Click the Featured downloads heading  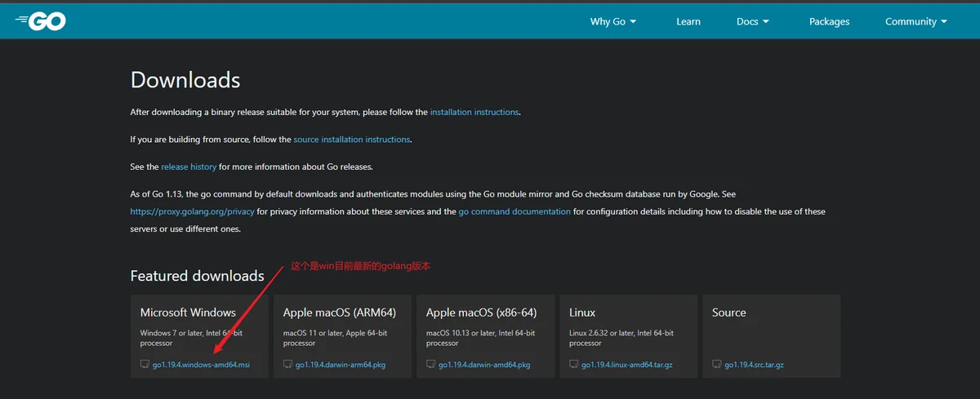pos(198,276)
